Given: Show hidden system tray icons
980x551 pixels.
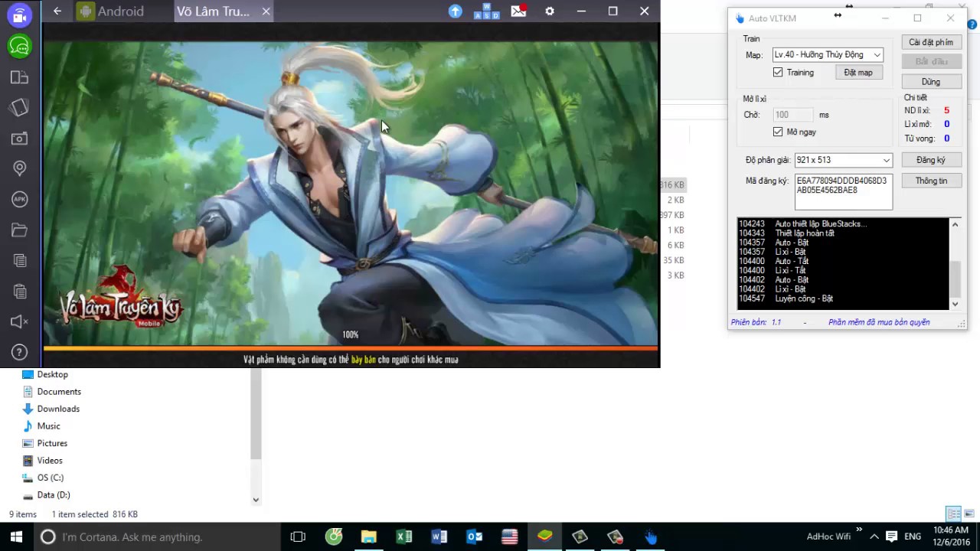Looking at the screenshot, I should (x=874, y=536).
